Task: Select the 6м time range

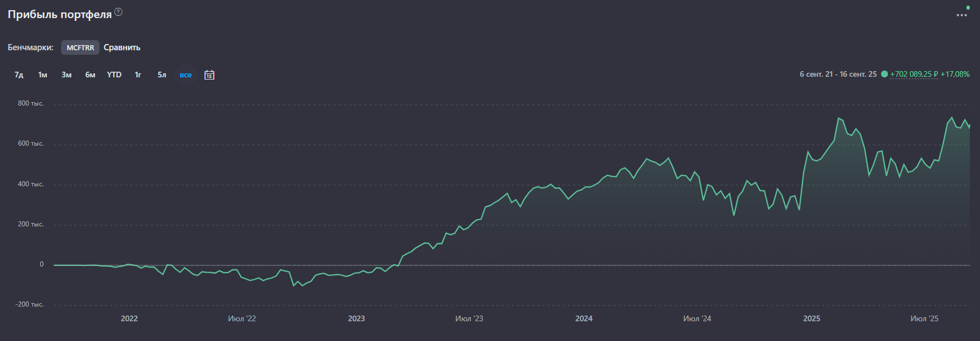Action: 90,75
